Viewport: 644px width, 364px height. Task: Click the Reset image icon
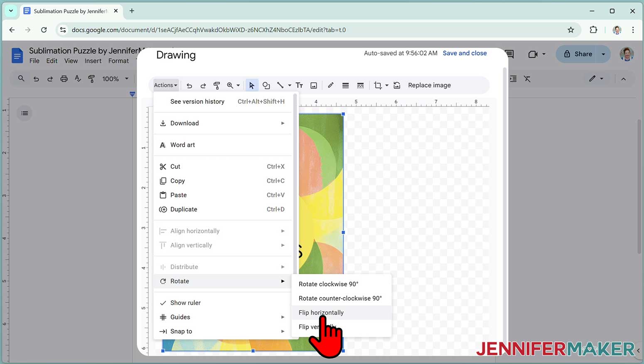pyautogui.click(x=397, y=85)
